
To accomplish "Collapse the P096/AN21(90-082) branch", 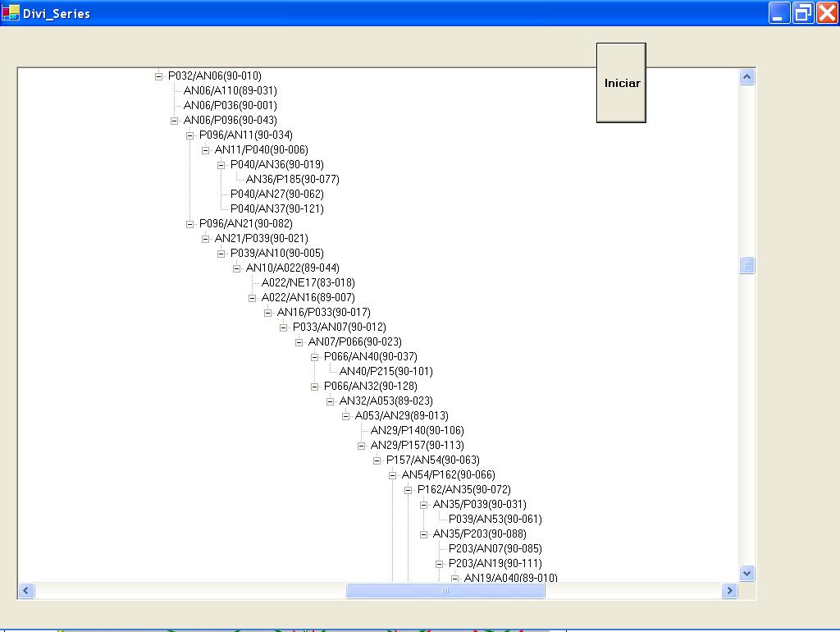I will click(190, 224).
